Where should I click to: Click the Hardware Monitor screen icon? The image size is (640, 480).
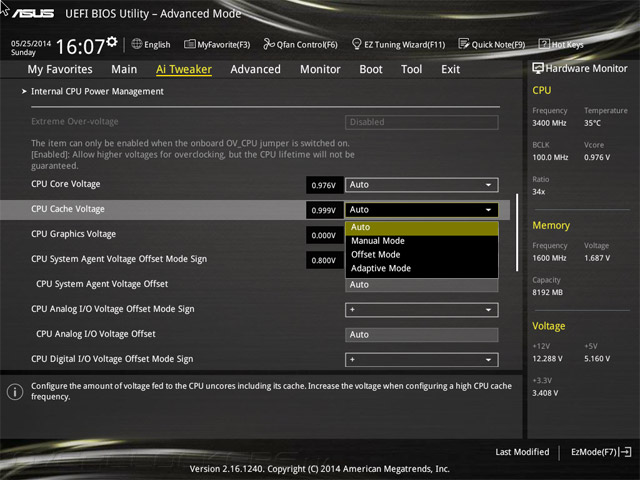click(x=538, y=68)
